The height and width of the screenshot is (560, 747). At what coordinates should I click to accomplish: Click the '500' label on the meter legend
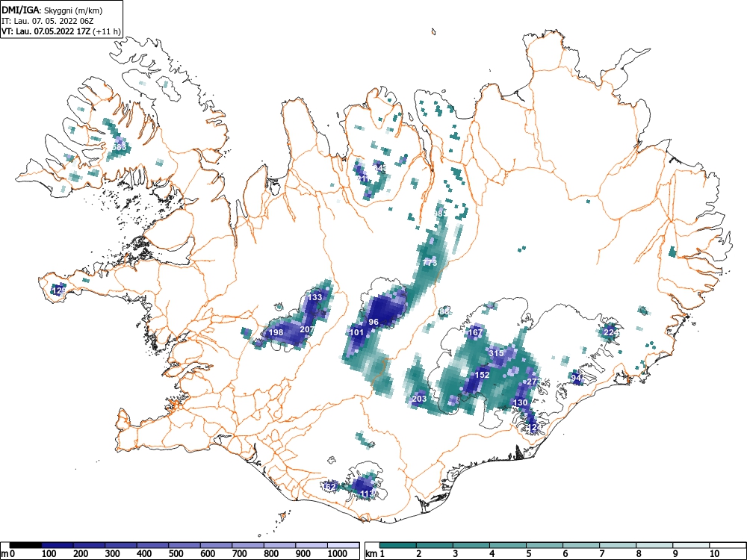(x=176, y=554)
